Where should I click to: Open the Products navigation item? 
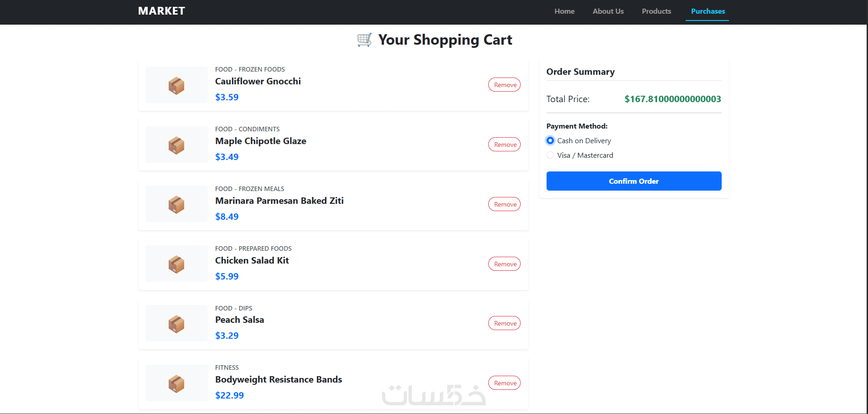click(656, 11)
